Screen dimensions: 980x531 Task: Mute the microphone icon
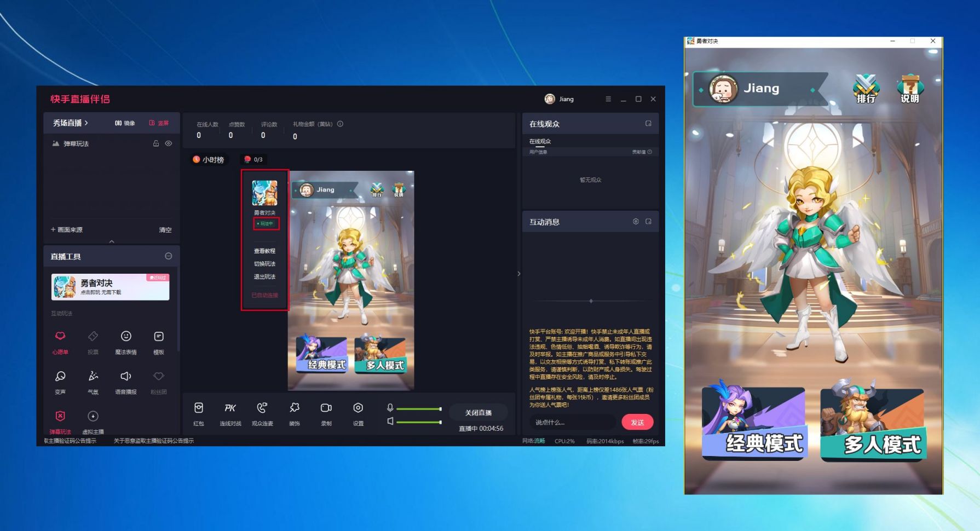pyautogui.click(x=390, y=408)
